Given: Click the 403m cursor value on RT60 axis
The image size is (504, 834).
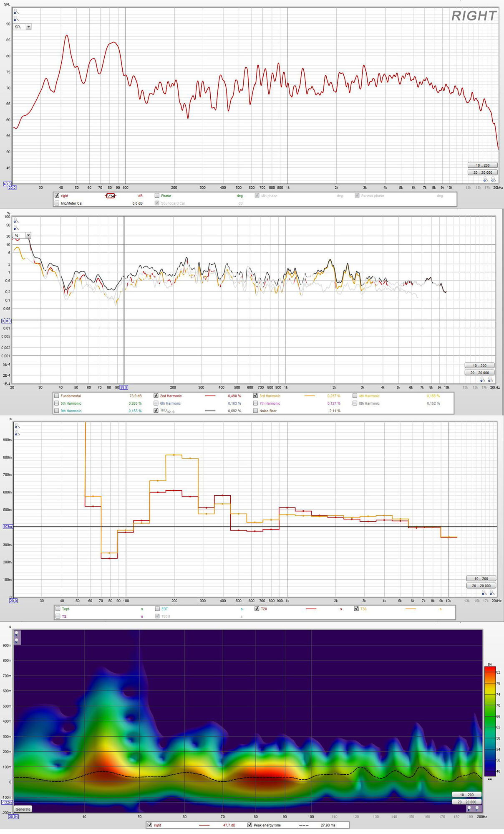Looking at the screenshot, I should click(8, 527).
